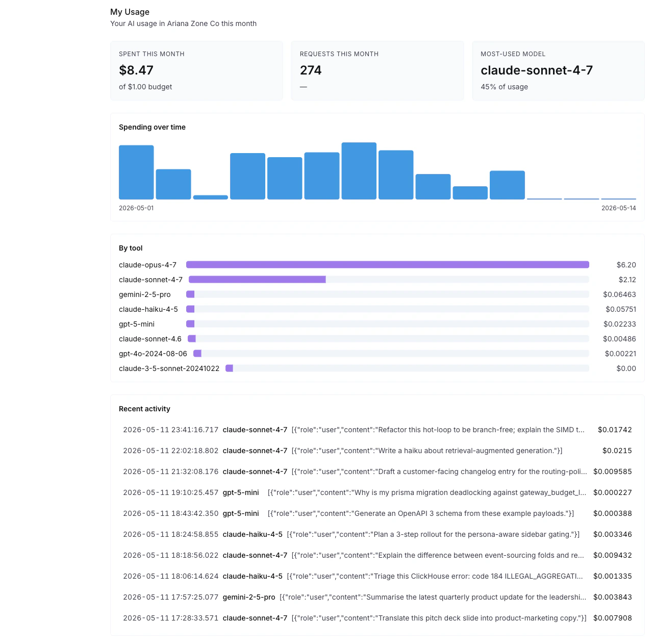The height and width of the screenshot is (644, 653).
Task: Click the "of $1.00 budget" note
Action: (x=145, y=87)
